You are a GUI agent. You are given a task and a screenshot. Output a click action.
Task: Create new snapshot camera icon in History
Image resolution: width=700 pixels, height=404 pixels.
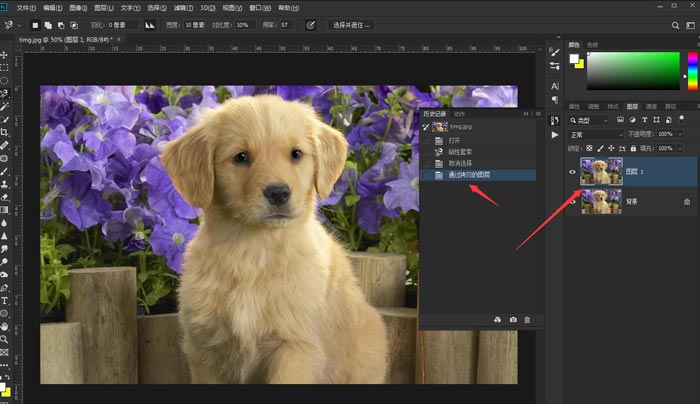(513, 320)
